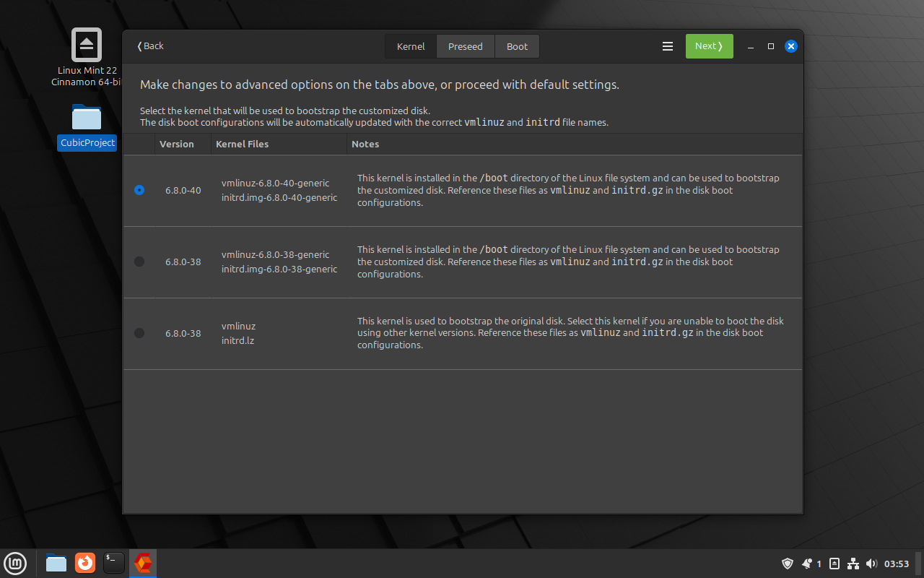
Task: Switch to the Preseed tab
Action: [465, 46]
